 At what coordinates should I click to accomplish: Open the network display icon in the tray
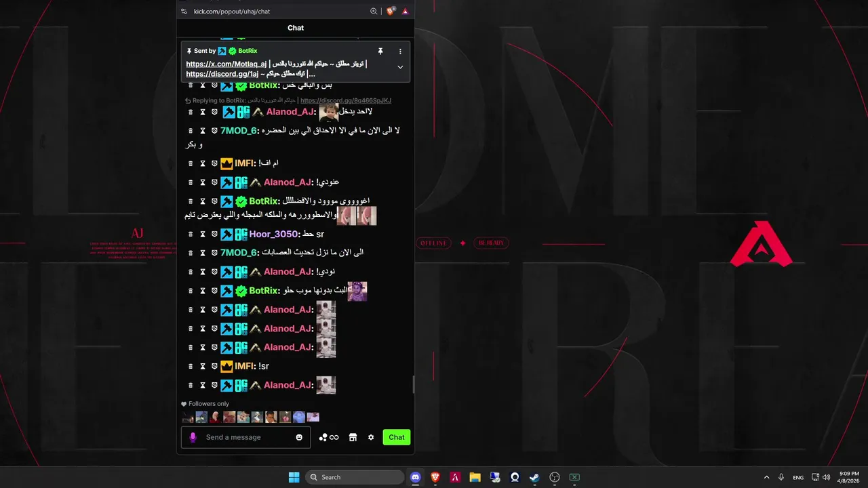point(815,477)
